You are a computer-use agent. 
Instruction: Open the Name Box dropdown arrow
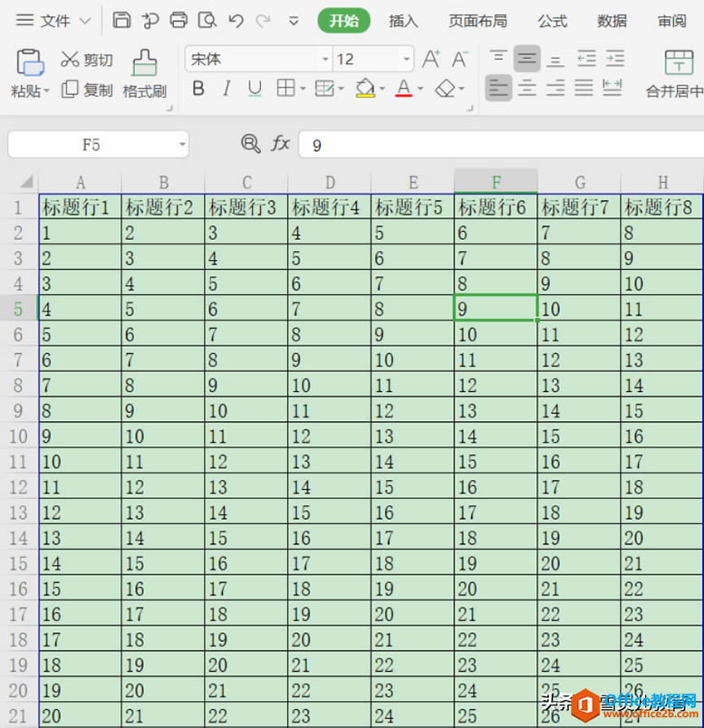(182, 144)
